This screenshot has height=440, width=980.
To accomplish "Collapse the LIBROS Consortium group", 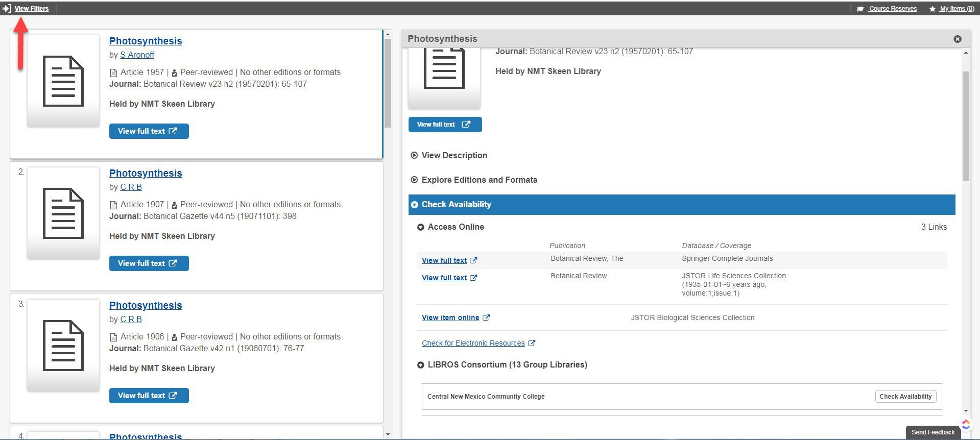I will point(420,365).
